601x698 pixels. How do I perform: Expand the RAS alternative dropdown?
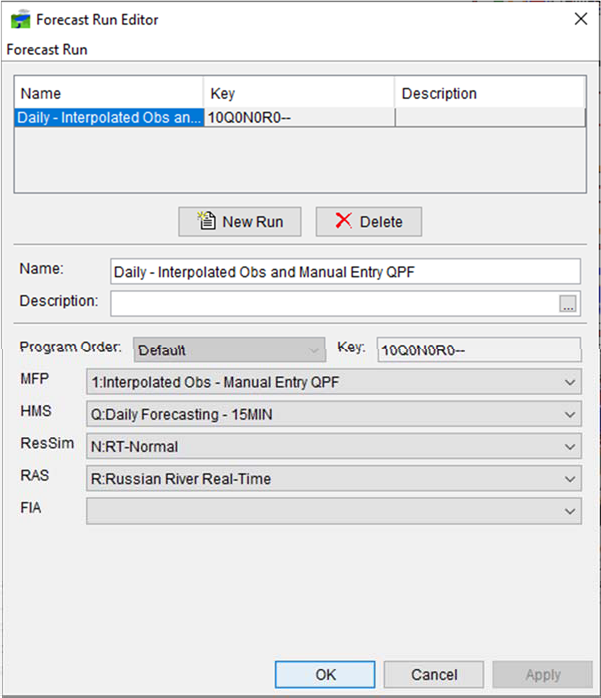[334, 479]
